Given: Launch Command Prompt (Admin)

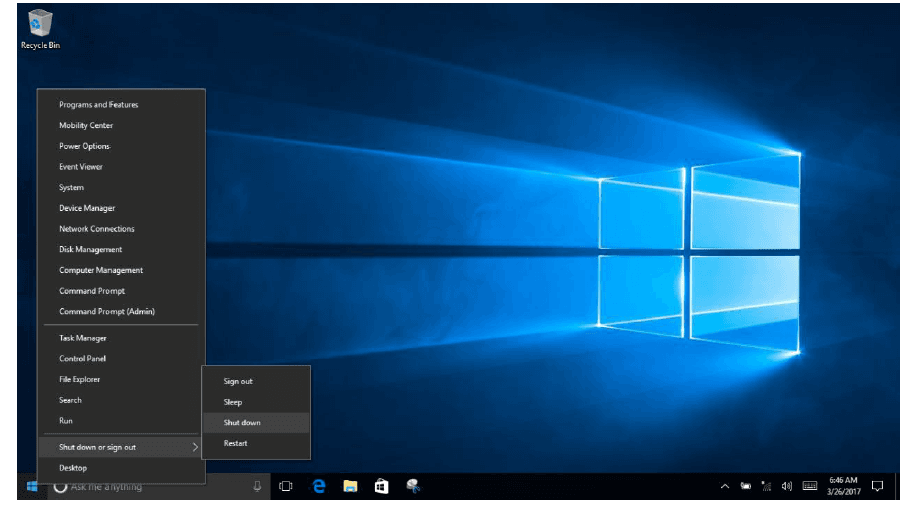Looking at the screenshot, I should point(107,312).
